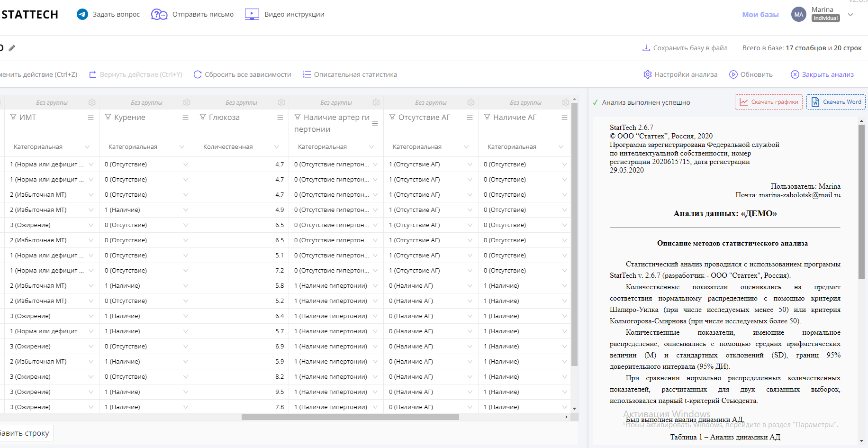868x448 pixels.
Task: Click the filter icon on Курение column
Action: point(108,117)
